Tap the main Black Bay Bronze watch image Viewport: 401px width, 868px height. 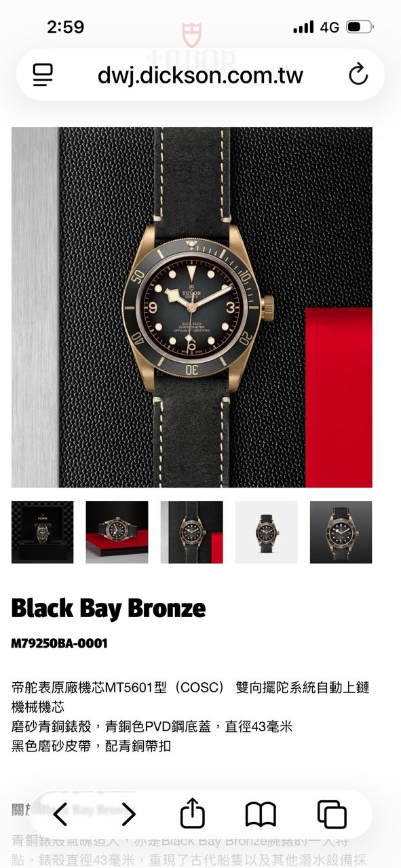tap(192, 307)
